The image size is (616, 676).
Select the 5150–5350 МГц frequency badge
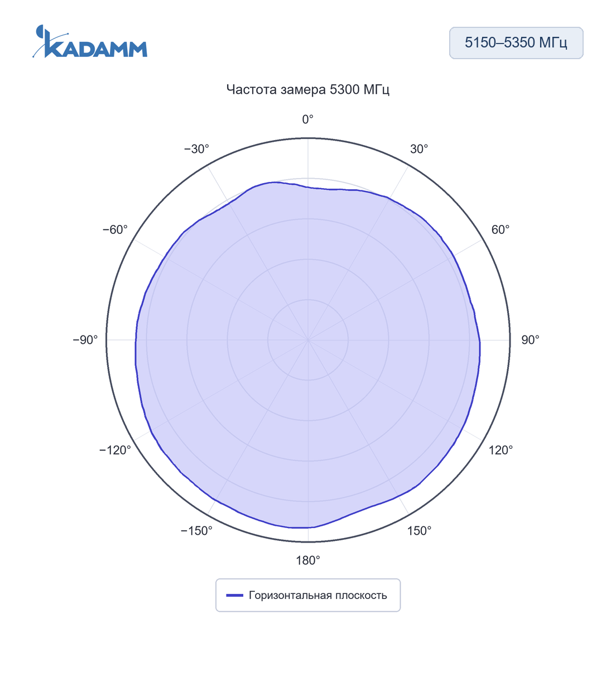pyautogui.click(x=516, y=43)
